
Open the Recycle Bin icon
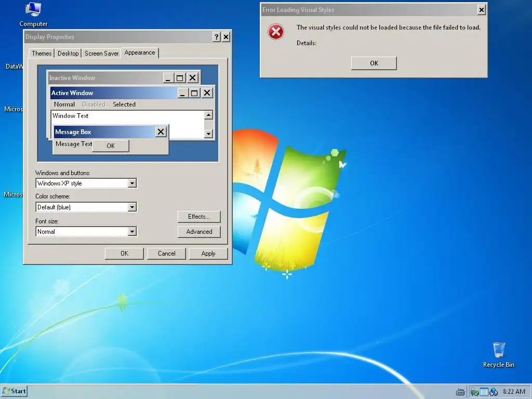click(498, 355)
